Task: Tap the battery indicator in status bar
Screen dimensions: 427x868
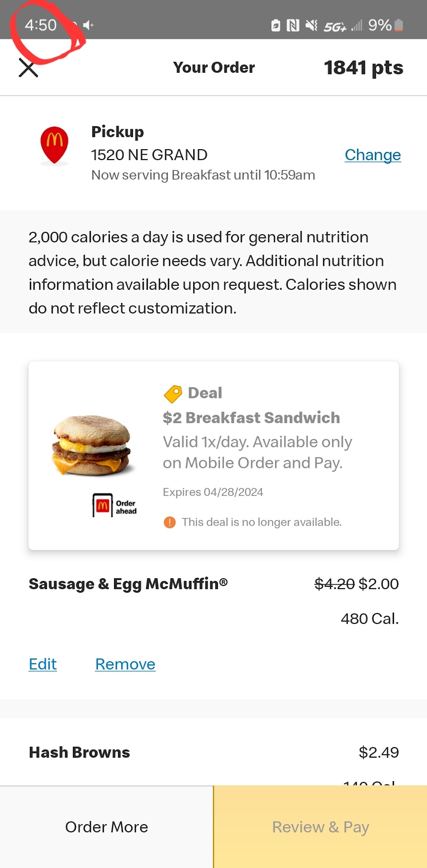Action: [399, 25]
